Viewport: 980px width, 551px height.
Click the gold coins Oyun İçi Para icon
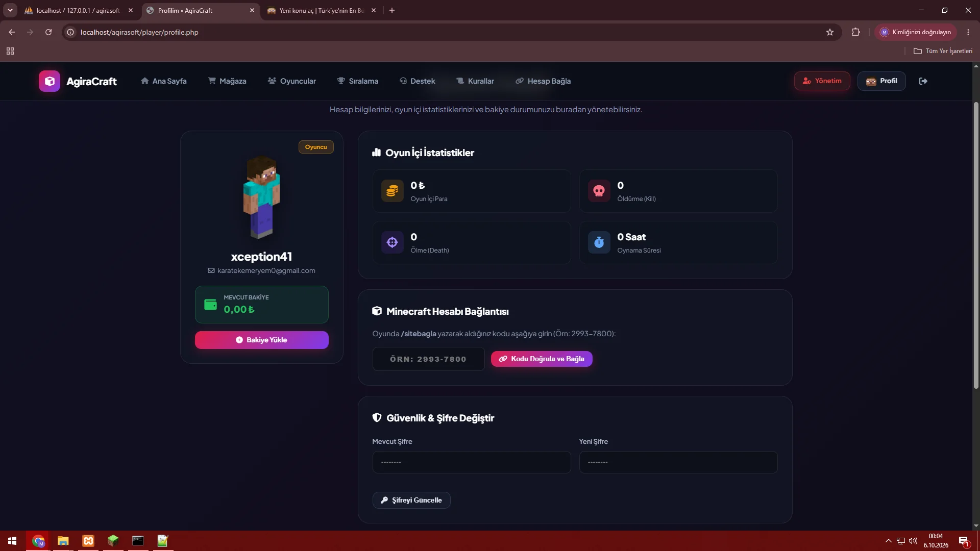click(x=392, y=191)
